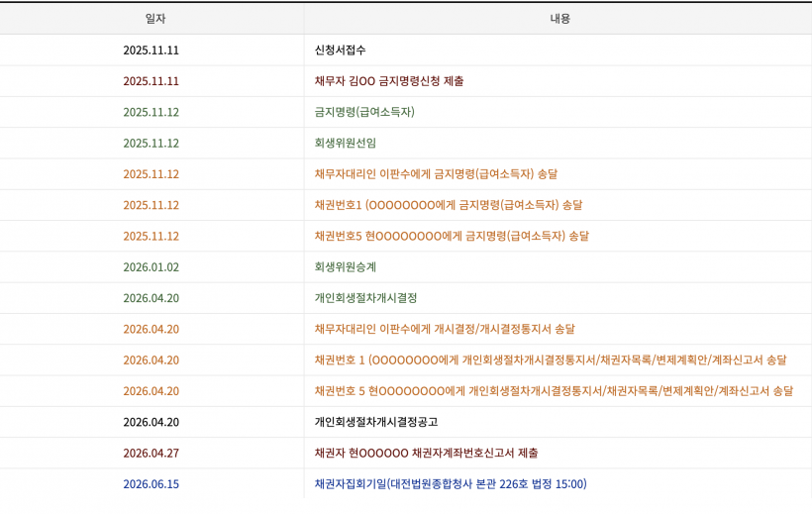Click '채무자대리인 이판수에게 금지명령(급여소득자) 송달' entry
The image size is (812, 514).
click(436, 174)
